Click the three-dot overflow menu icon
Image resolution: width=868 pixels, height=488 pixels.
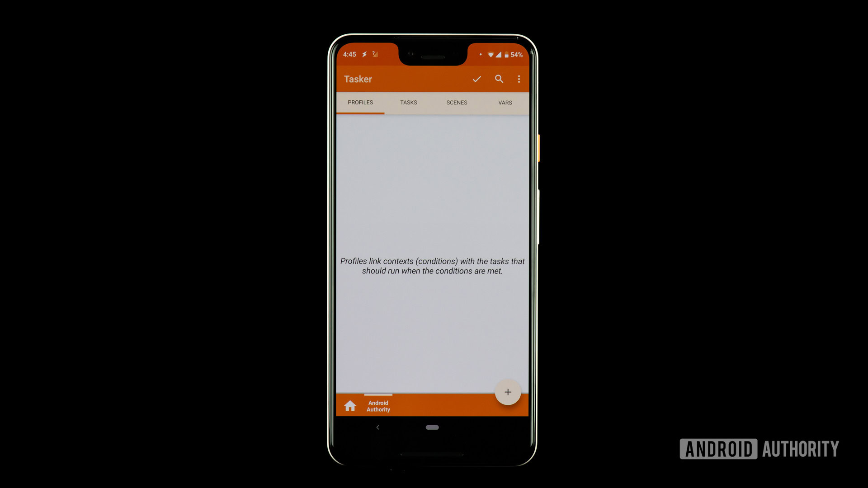click(519, 79)
